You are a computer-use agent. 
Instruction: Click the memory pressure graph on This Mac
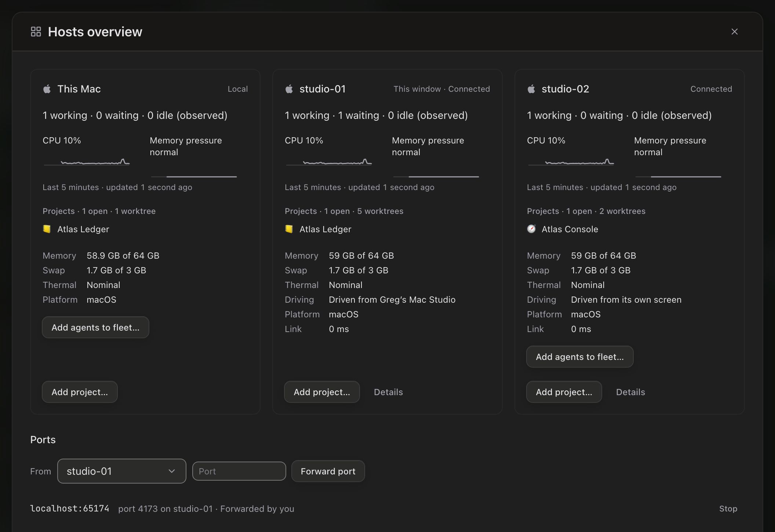[x=194, y=176]
